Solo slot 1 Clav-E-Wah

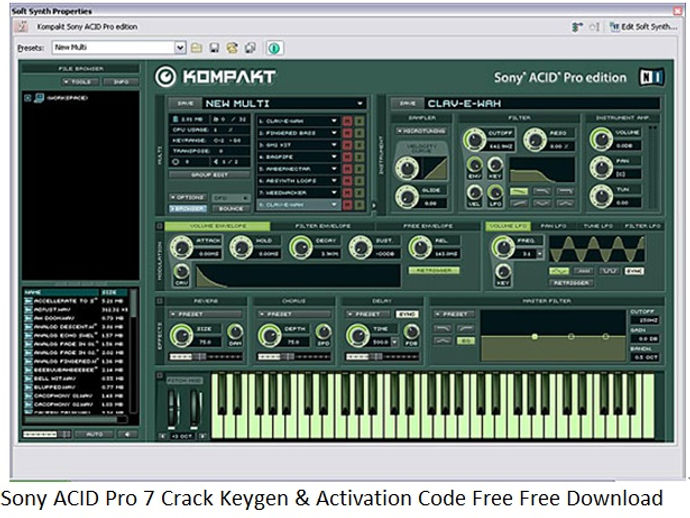[360, 121]
